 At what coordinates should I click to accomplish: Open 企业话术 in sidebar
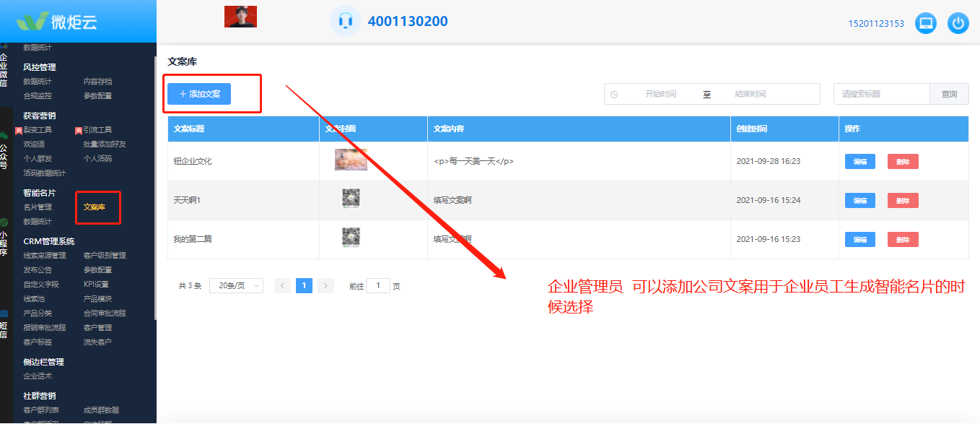click(x=38, y=376)
